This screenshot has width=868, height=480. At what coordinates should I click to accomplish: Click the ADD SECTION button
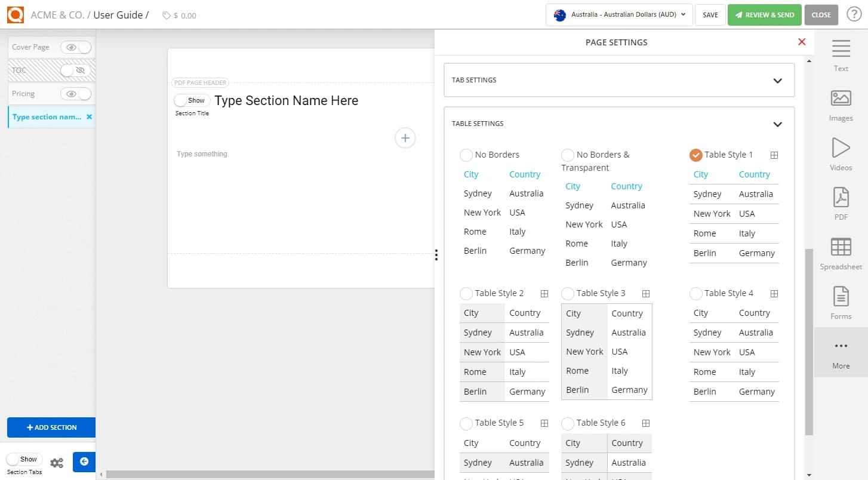(51, 427)
